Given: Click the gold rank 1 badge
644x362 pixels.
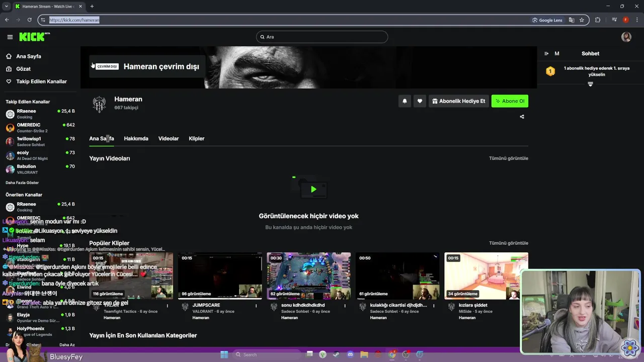Looking at the screenshot, I should [550, 71].
